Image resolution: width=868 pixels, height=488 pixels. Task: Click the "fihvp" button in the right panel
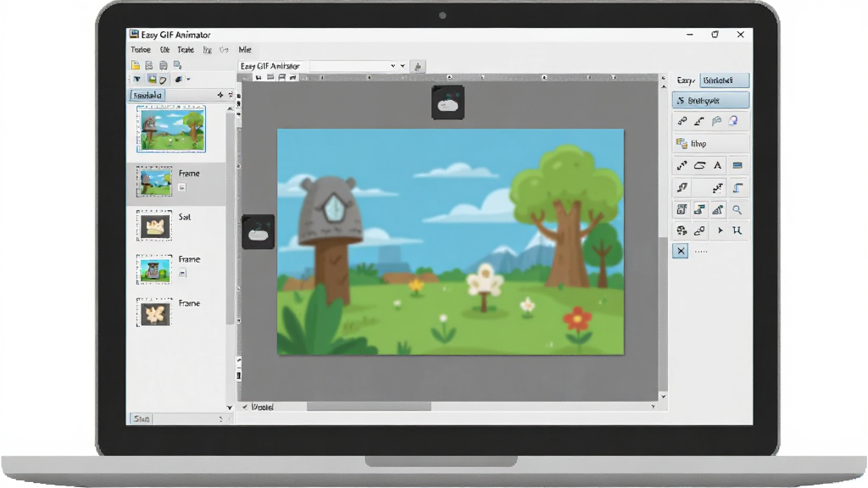[711, 144]
